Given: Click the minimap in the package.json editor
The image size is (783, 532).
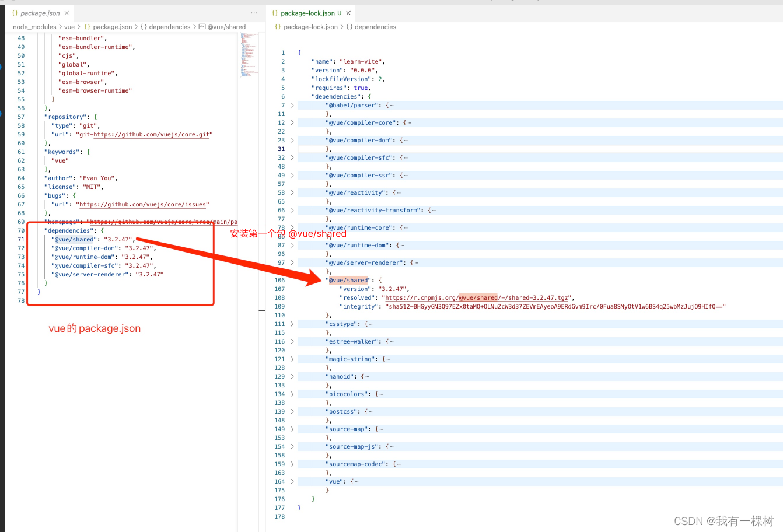Looking at the screenshot, I should (x=248, y=55).
